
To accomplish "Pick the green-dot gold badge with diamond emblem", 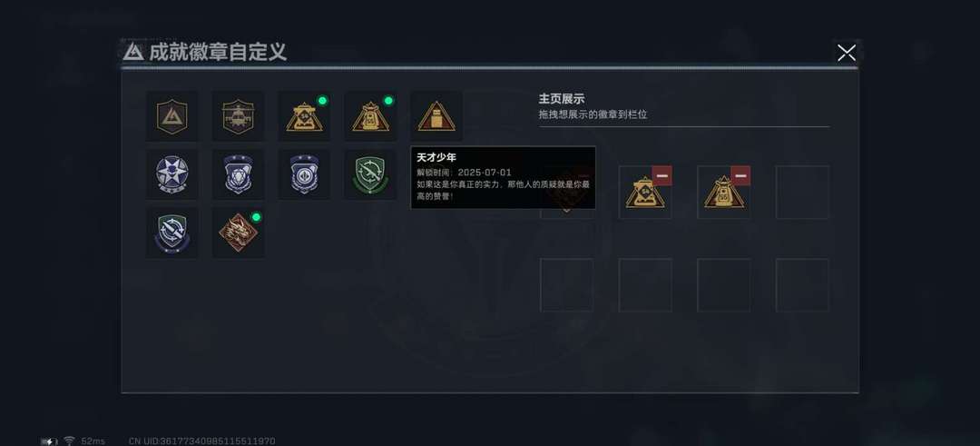I will click(304, 116).
